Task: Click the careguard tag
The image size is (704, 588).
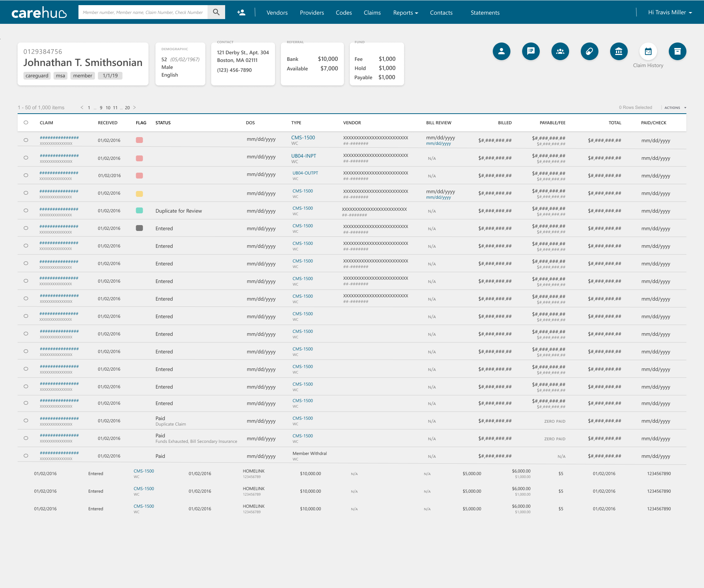Action: pyautogui.click(x=37, y=76)
